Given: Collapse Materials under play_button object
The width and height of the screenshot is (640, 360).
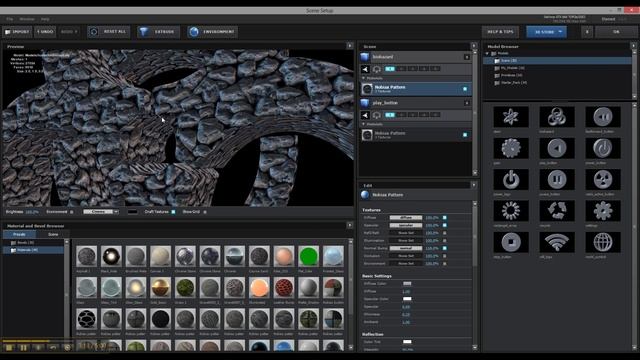Looking at the screenshot, I should click(364, 124).
